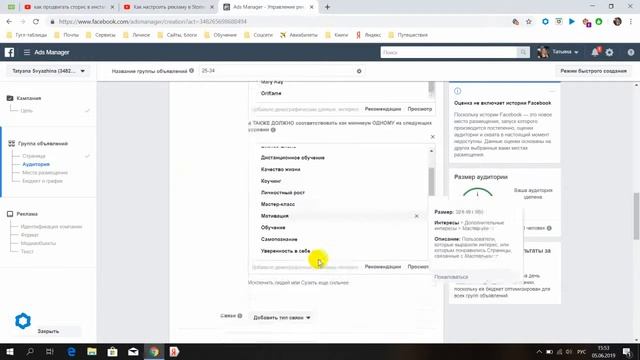Image resolution: width=640 pixels, height=360 pixels.
Task: Go to Аудитория in sidebar
Action: tap(36, 164)
